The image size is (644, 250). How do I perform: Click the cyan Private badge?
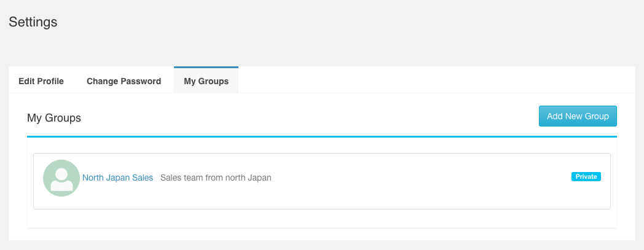click(586, 177)
